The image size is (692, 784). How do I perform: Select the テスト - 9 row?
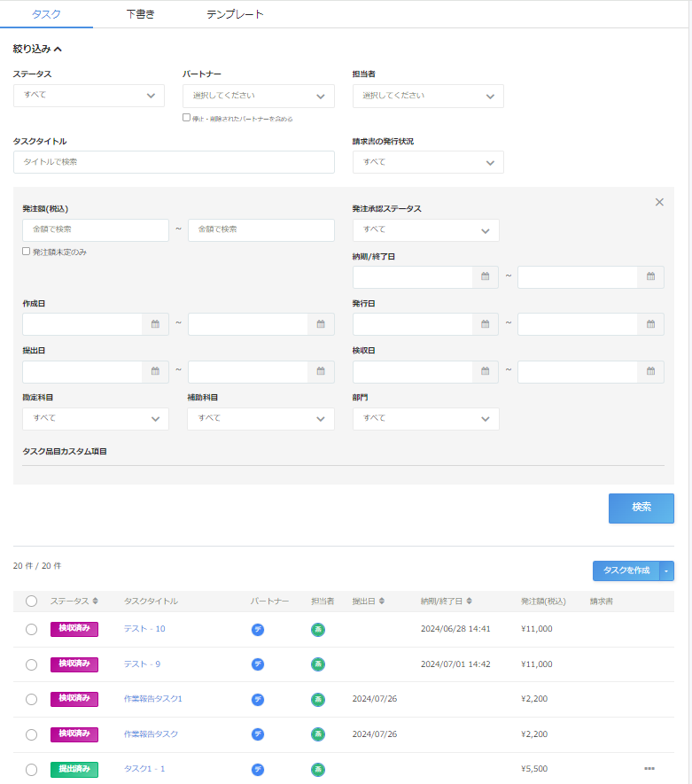pos(32,664)
